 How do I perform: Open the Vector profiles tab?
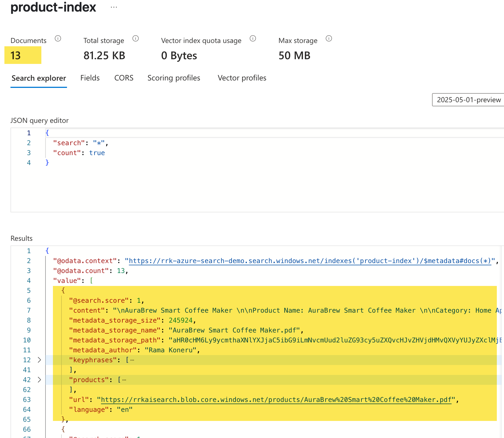[x=242, y=78]
